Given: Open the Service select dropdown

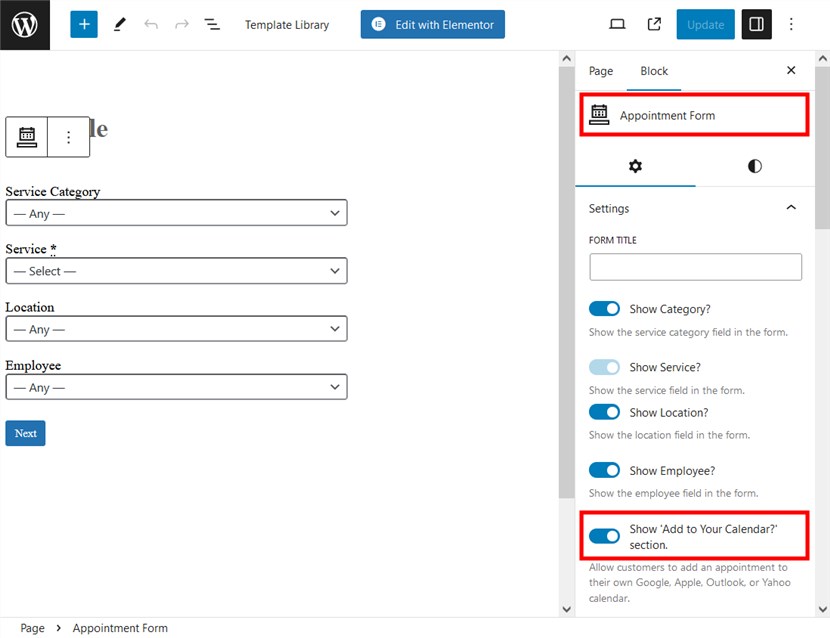Looking at the screenshot, I should pos(176,271).
